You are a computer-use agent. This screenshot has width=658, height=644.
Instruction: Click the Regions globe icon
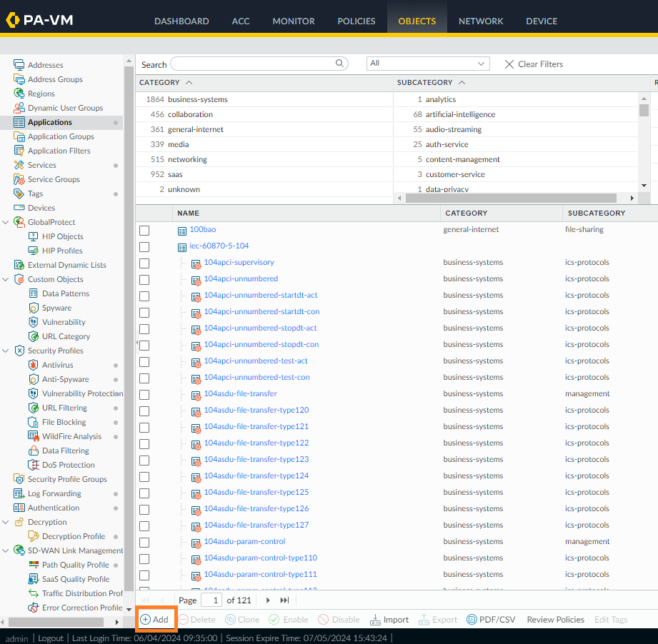pyautogui.click(x=19, y=94)
